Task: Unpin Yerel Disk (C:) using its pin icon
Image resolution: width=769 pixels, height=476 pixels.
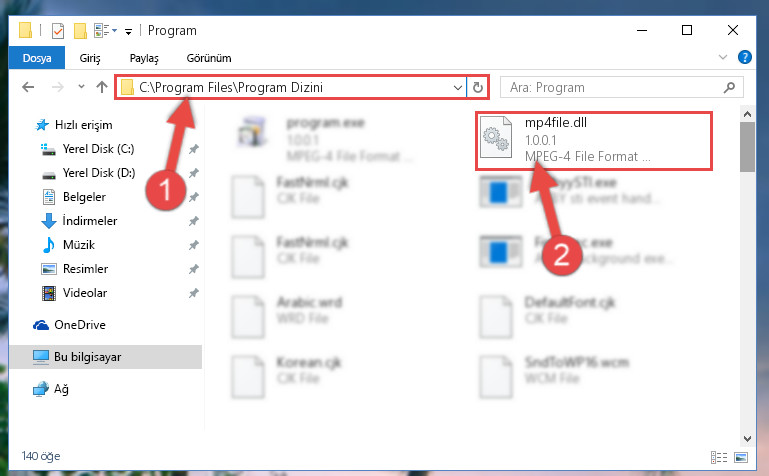Action: (x=194, y=149)
